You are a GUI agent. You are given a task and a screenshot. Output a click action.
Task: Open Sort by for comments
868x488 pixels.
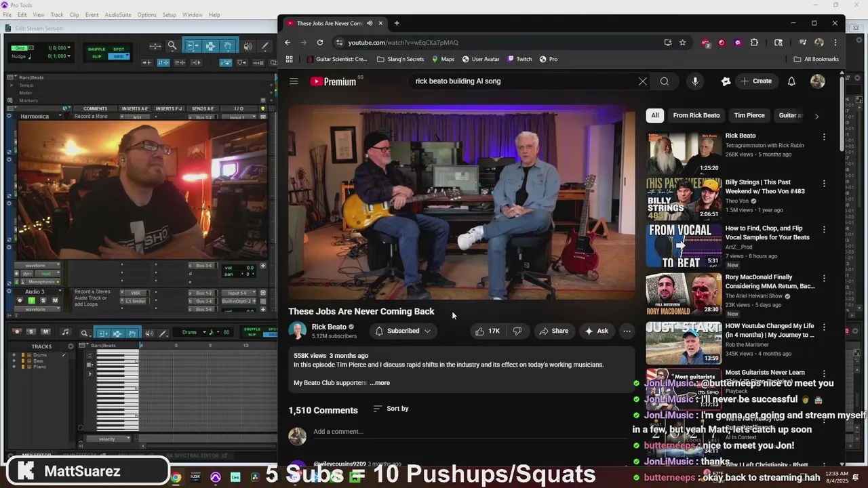click(x=391, y=409)
